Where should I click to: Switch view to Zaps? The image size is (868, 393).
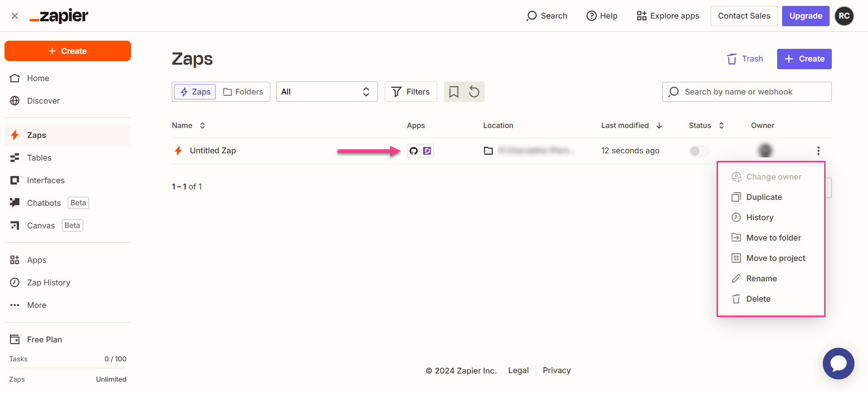tap(195, 92)
